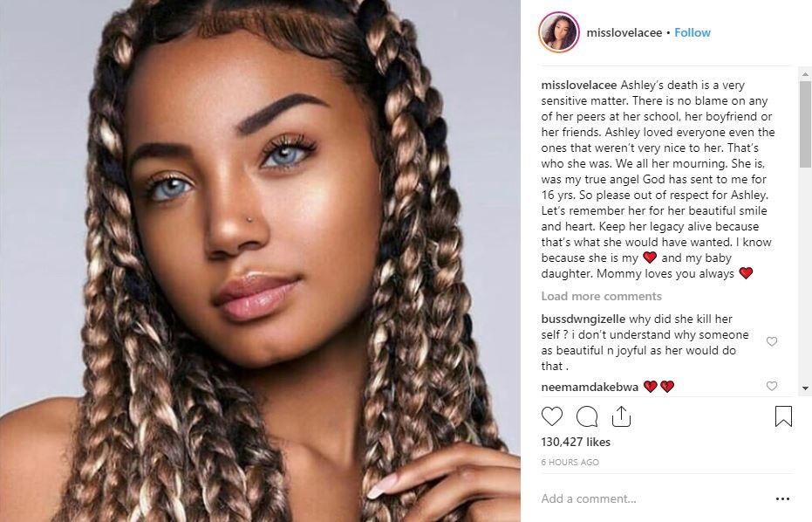This screenshot has height=522, width=812.
Task: Visit neemamdakebwa's profile
Action: [590, 387]
